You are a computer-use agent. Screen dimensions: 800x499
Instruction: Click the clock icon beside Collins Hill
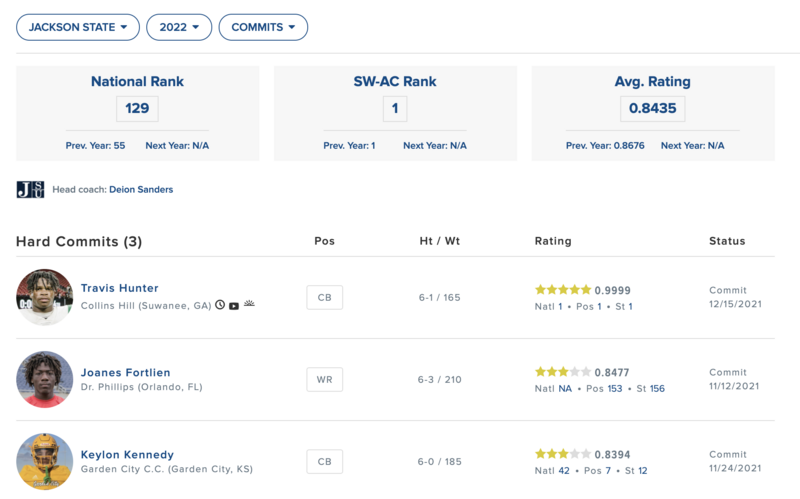[220, 305]
